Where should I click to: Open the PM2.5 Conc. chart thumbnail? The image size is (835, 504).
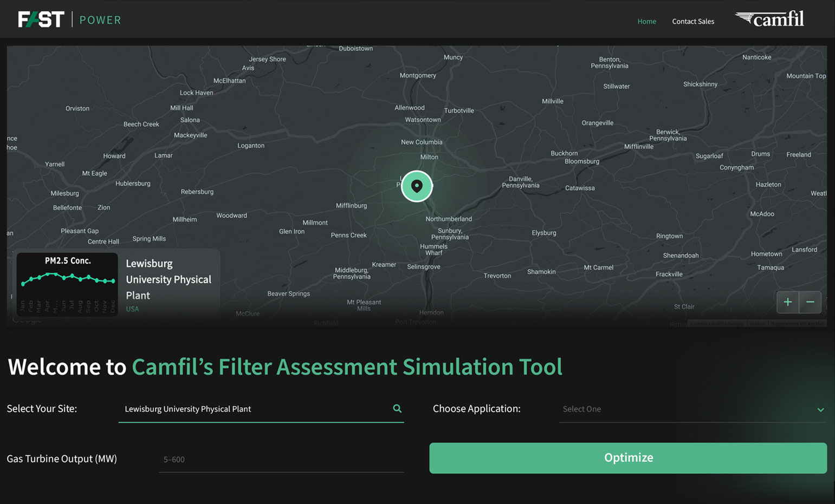(67, 284)
